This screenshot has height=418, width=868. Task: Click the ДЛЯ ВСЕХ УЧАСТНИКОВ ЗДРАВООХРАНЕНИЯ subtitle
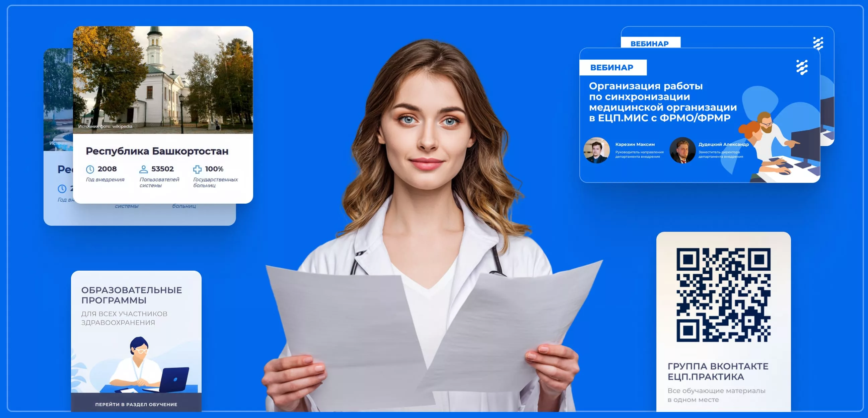click(124, 318)
